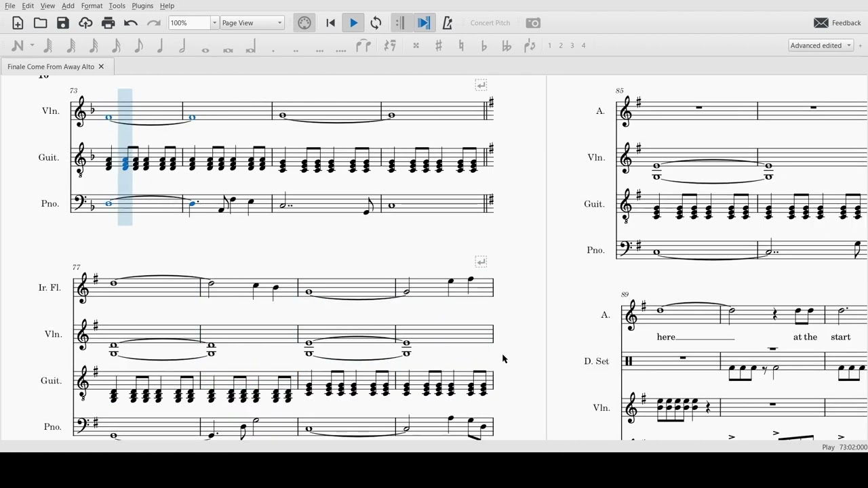Image resolution: width=868 pixels, height=488 pixels.
Task: Create a new score with the New icon
Action: 18,23
